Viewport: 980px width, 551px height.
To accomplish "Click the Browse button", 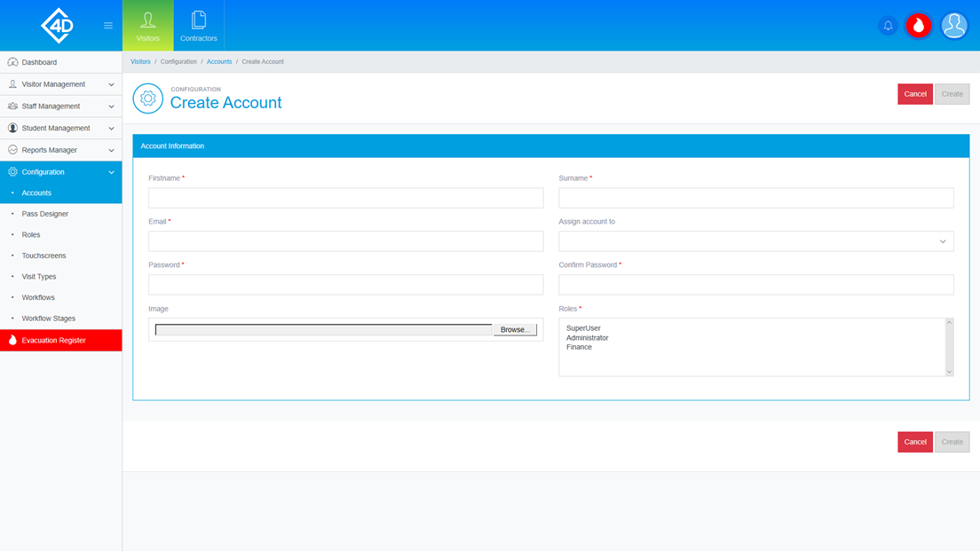I will coord(515,330).
